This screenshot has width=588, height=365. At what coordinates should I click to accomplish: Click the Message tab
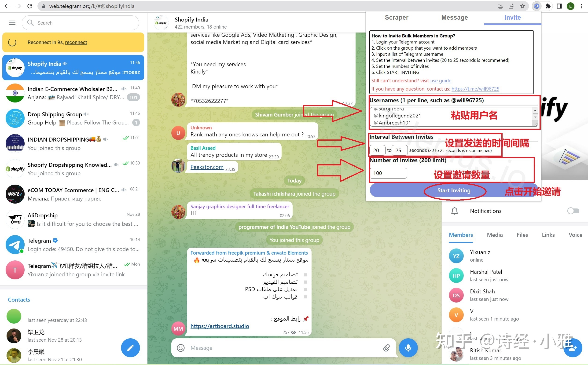click(x=454, y=18)
